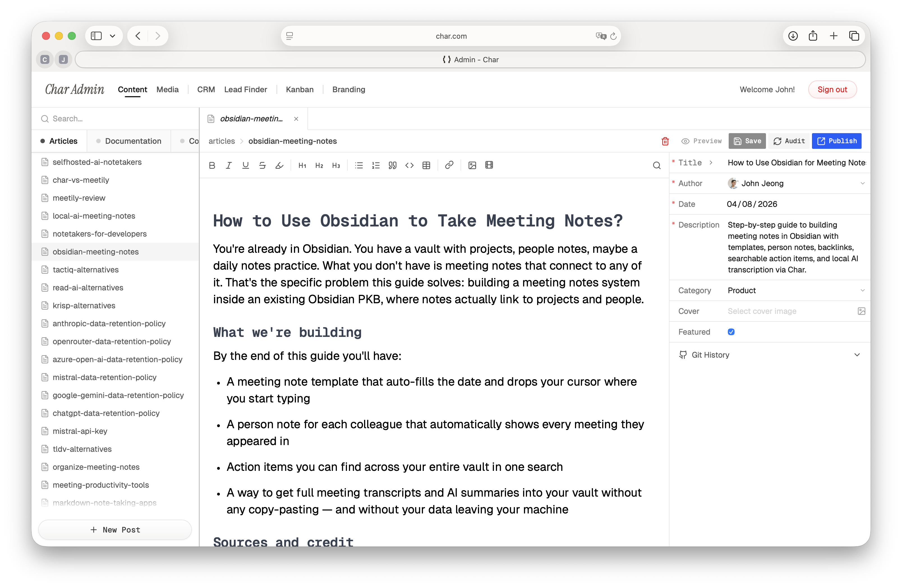Insert a table
The width and height of the screenshot is (902, 588).
click(x=426, y=165)
